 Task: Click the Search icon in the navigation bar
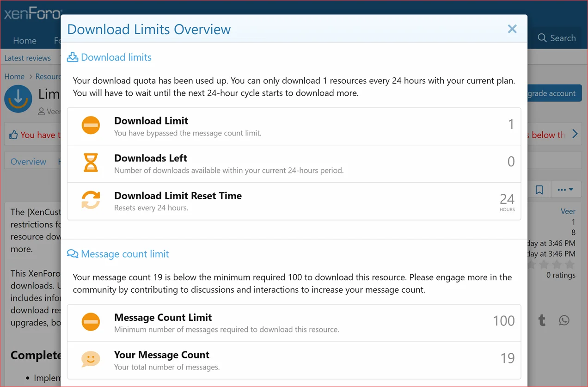[541, 38]
